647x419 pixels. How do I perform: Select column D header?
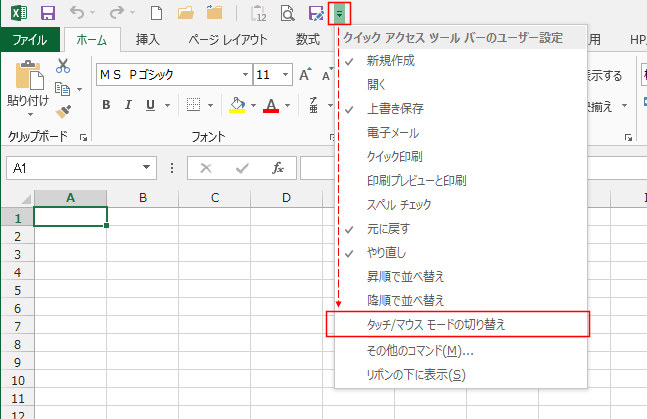pos(286,198)
